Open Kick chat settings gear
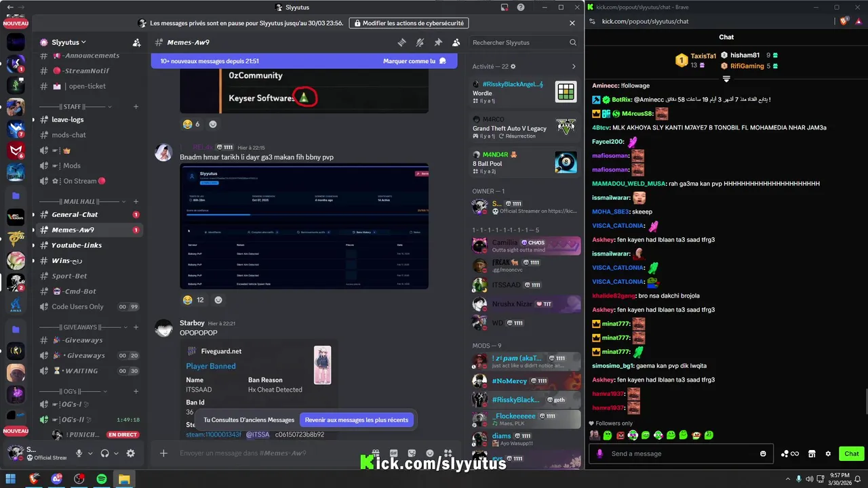 tap(828, 453)
